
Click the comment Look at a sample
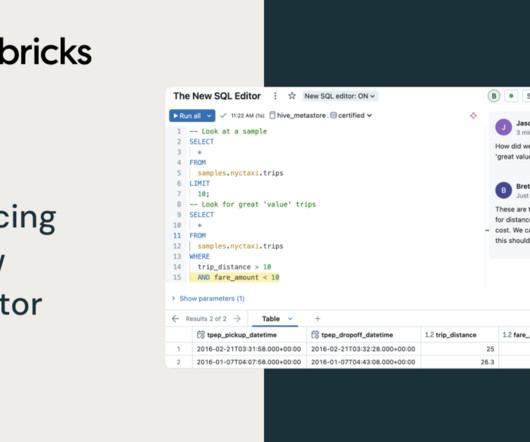(228, 131)
